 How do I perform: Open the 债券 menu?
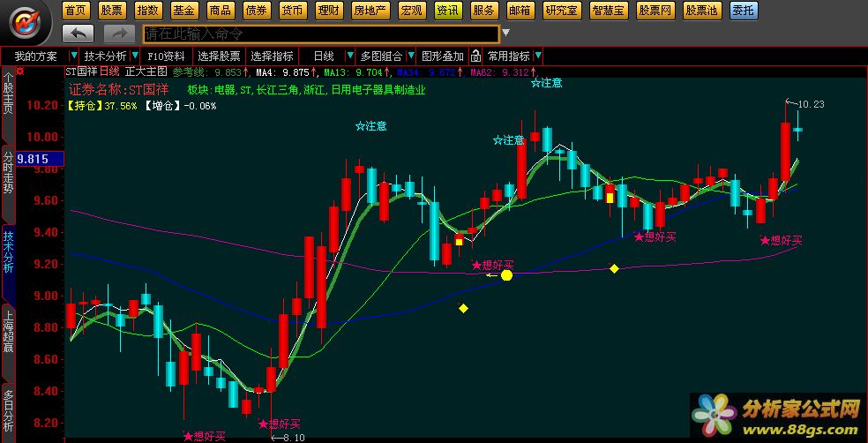(256, 11)
